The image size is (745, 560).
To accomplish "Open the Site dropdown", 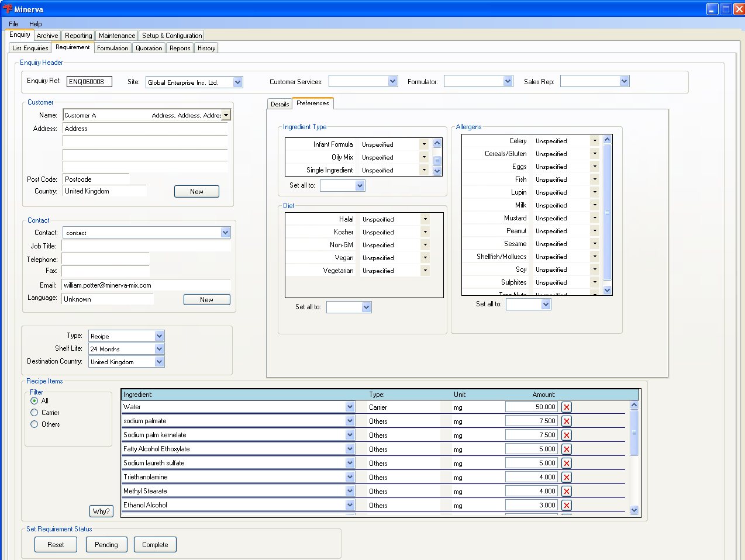I will [x=237, y=82].
